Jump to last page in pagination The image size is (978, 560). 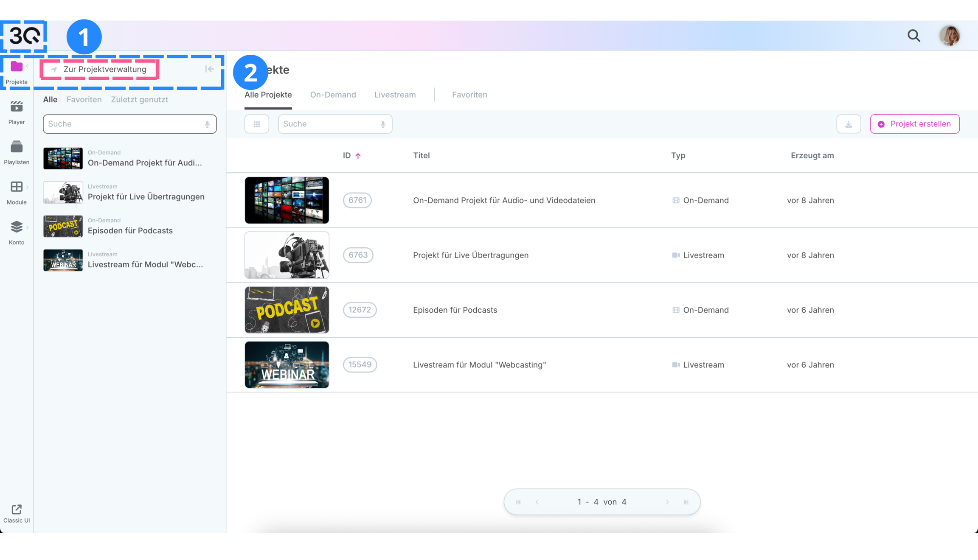point(686,502)
